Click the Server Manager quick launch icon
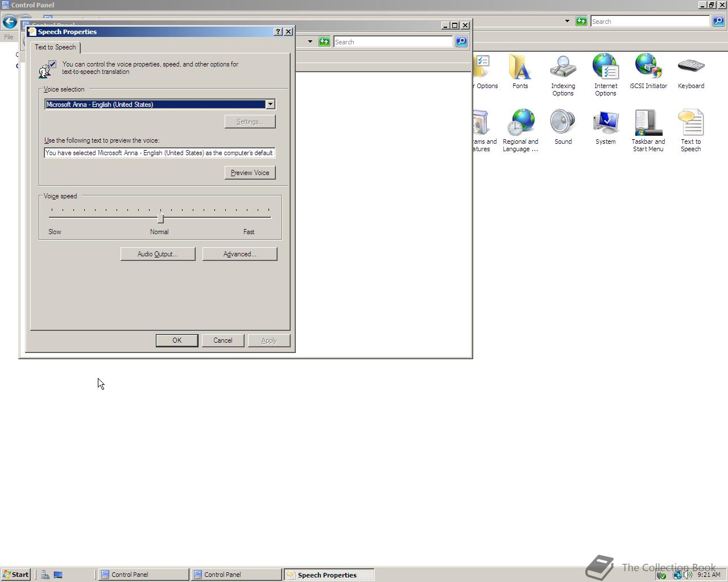The image size is (728, 582). click(x=45, y=575)
